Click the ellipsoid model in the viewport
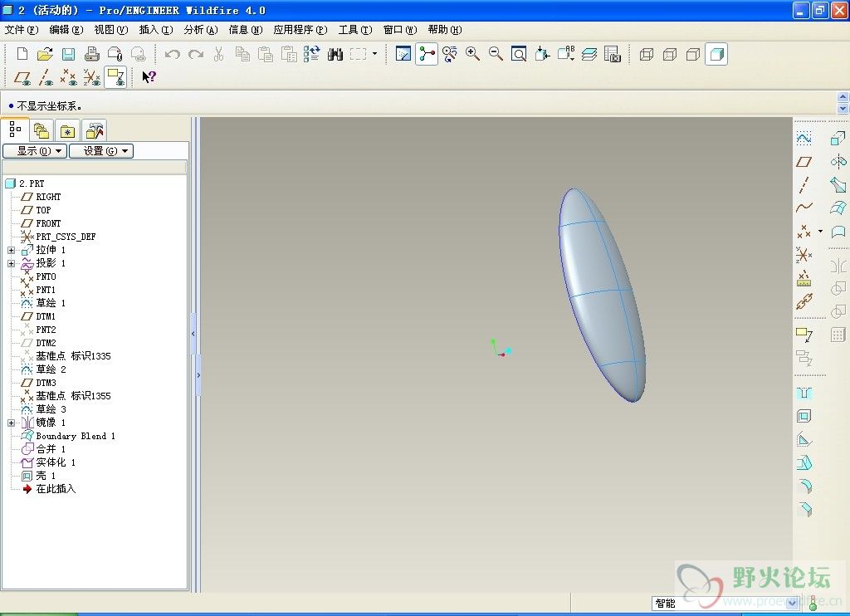Viewport: 850px width, 616px height. [602, 296]
